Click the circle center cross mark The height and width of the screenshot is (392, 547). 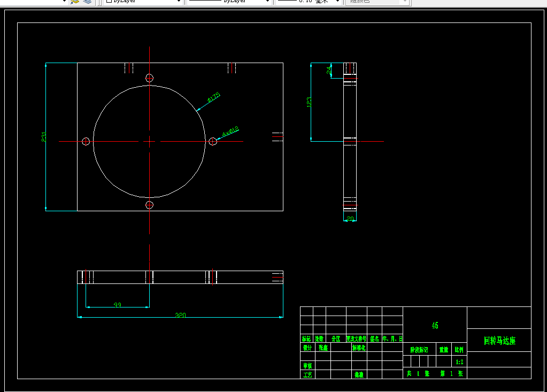(149, 141)
